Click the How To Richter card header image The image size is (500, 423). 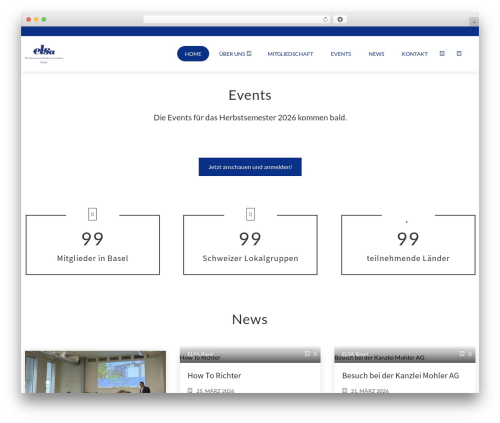tap(250, 355)
